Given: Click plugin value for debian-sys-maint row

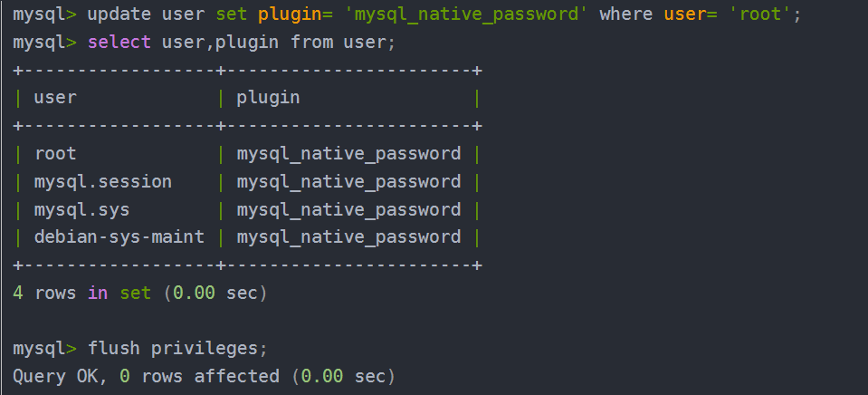Looking at the screenshot, I should click(348, 237).
